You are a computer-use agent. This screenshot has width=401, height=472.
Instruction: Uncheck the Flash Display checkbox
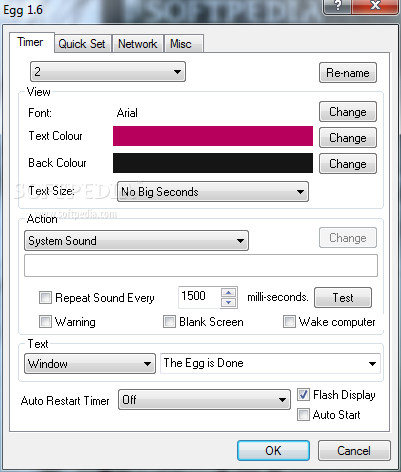click(303, 395)
